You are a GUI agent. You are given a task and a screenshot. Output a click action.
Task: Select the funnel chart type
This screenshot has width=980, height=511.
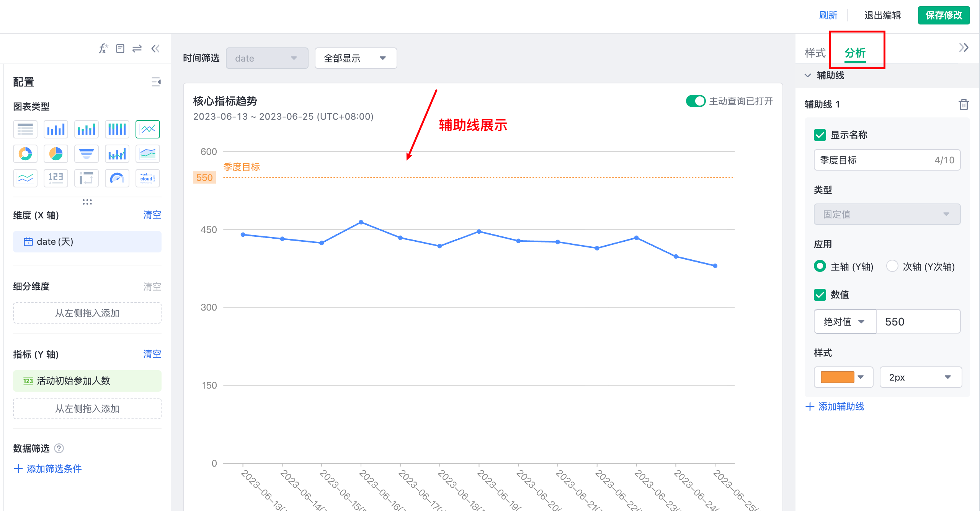coord(86,154)
